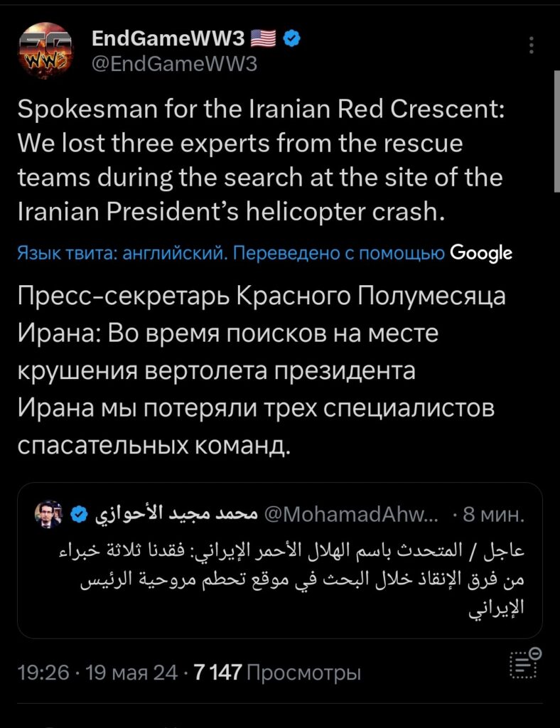Click the blue verified badge beside EndGameWW3
The width and height of the screenshot is (560, 728).
[x=291, y=38]
